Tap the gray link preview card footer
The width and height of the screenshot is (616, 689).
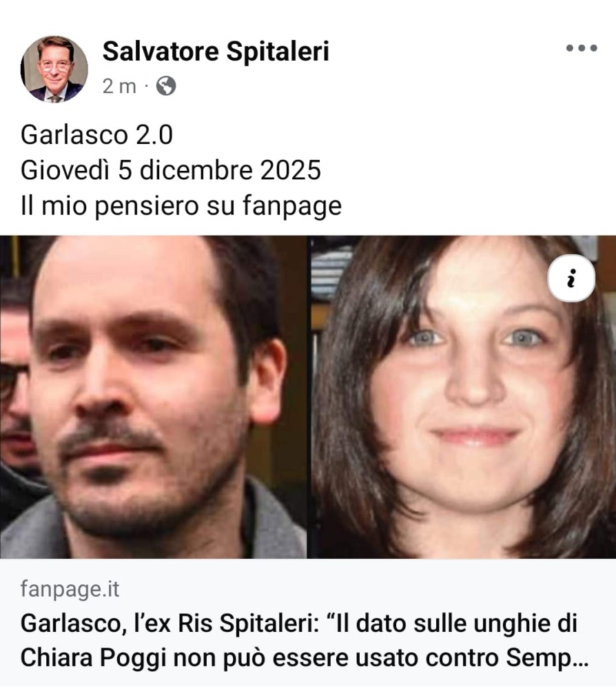(x=308, y=624)
